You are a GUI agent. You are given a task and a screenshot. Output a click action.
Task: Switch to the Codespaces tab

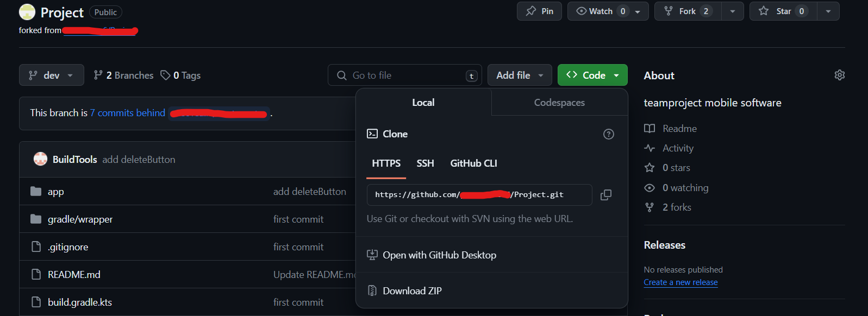559,103
